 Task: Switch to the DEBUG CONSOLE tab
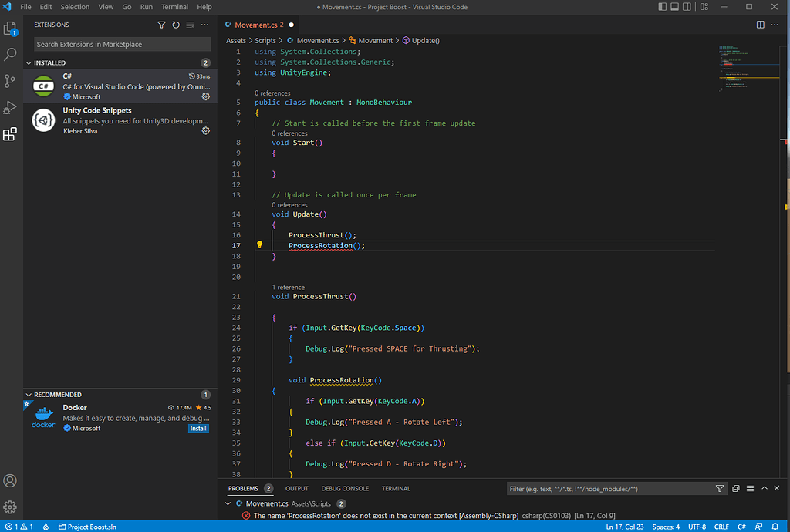click(x=344, y=488)
